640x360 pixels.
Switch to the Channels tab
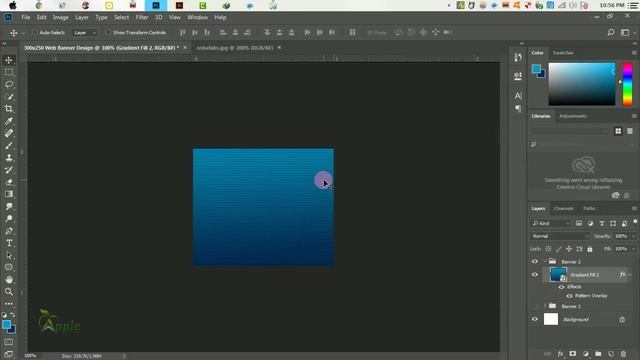564,209
